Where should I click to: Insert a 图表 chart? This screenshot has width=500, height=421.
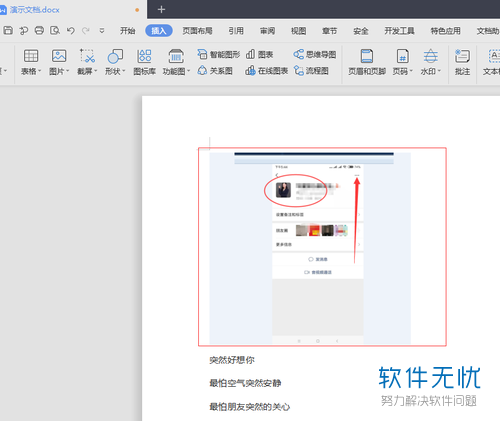pyautogui.click(x=259, y=54)
